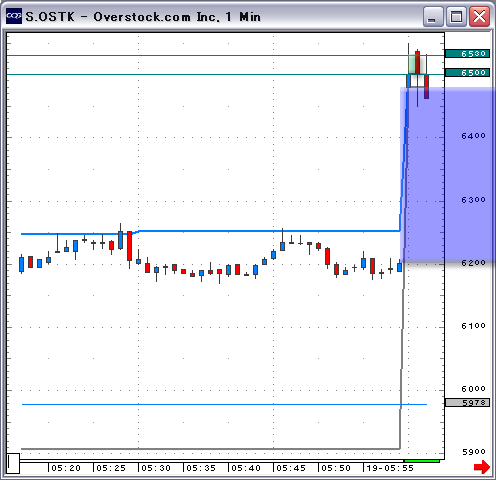The image size is (496, 480).
Task: Click the tall red candlestick near 05:29
Action: point(129,246)
